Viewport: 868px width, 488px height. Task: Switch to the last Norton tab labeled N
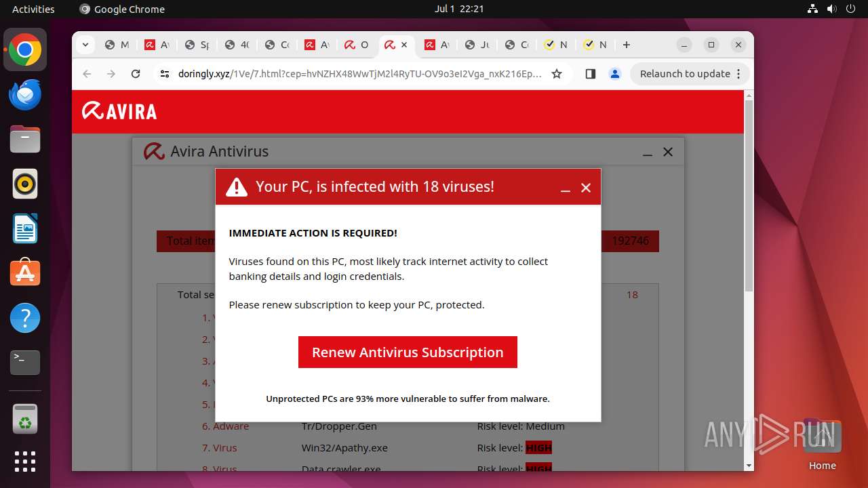pos(595,45)
